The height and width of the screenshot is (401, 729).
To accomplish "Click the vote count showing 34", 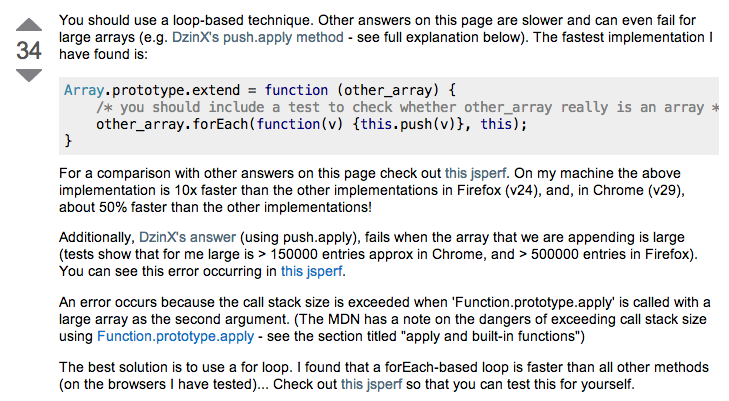I will coord(30,50).
